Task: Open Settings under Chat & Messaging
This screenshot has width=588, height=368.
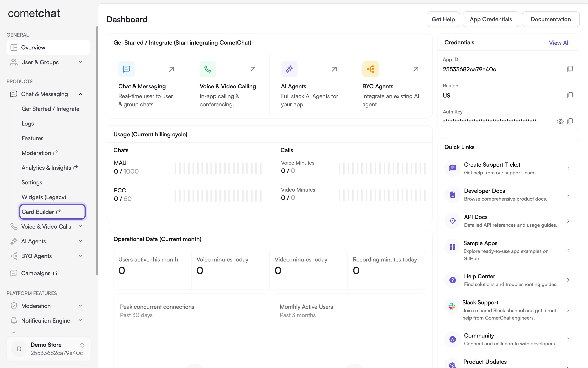Action: click(x=32, y=183)
